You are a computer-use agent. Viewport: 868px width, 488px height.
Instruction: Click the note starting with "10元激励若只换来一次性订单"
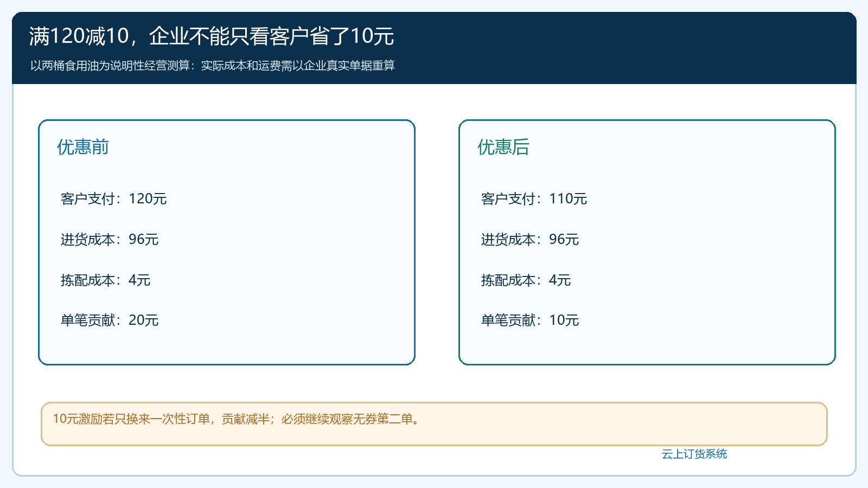tap(237, 419)
